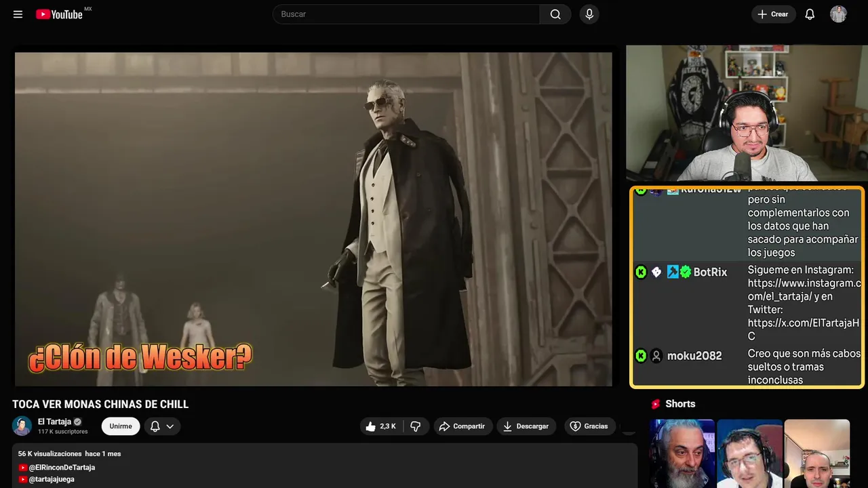Click the main video player frame
This screenshot has height=488, width=868.
pyautogui.click(x=313, y=219)
